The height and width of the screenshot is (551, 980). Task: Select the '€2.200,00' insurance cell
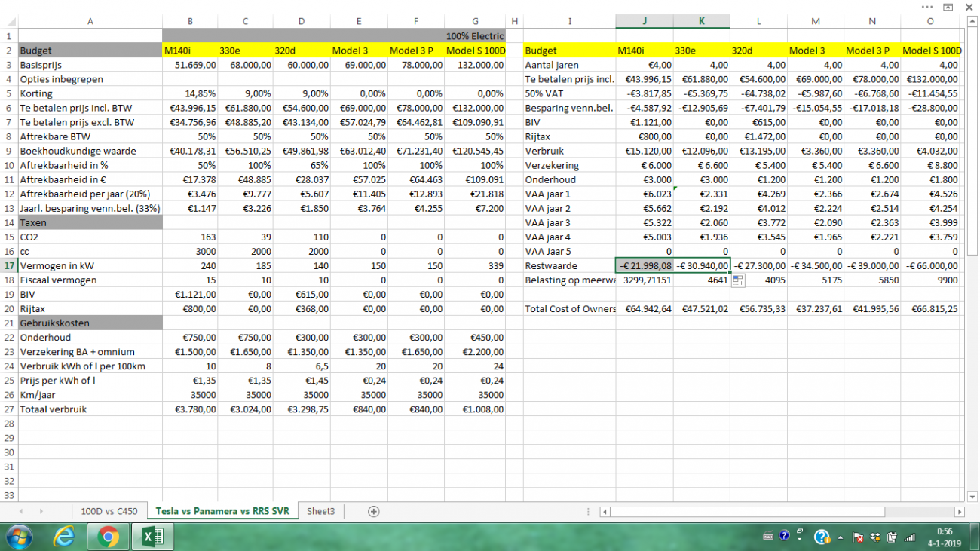[x=475, y=351]
